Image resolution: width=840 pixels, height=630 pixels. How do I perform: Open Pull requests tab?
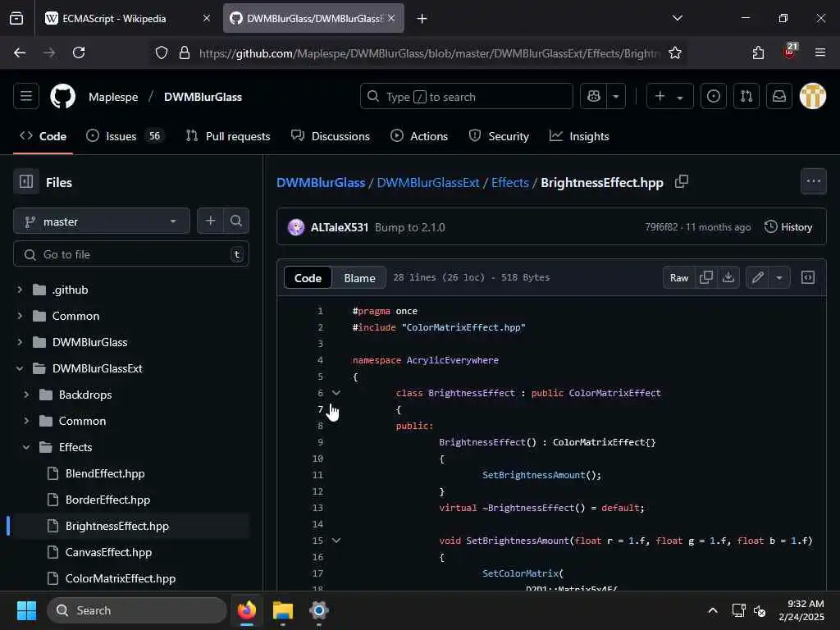click(x=228, y=136)
